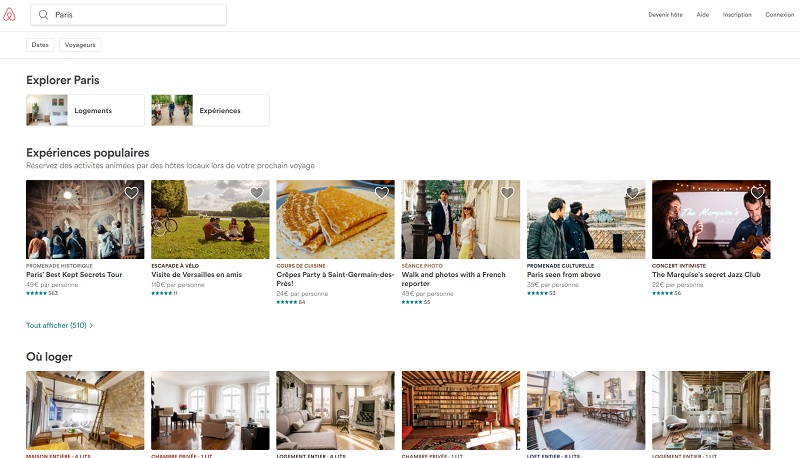Open the first Où loger listing photo

(x=85, y=410)
